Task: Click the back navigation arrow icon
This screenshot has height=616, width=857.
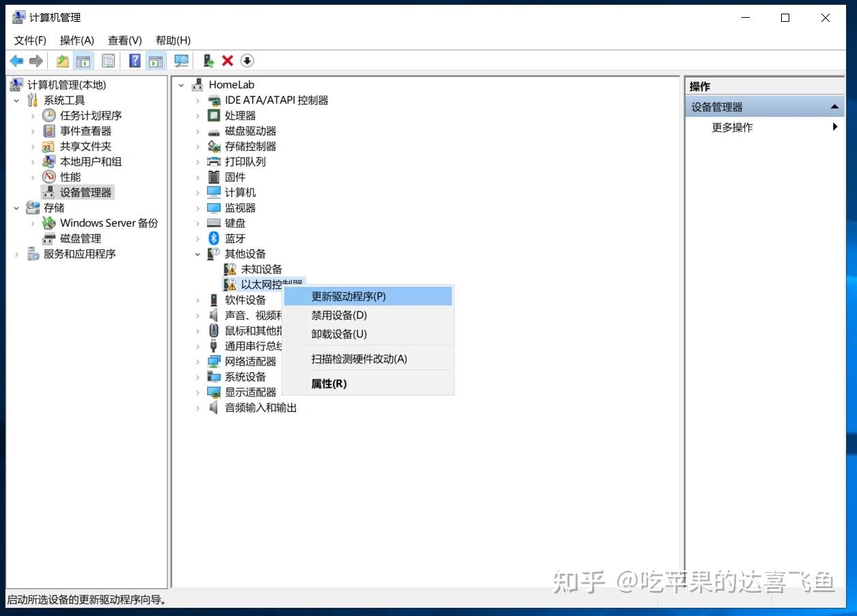Action: tap(16, 61)
